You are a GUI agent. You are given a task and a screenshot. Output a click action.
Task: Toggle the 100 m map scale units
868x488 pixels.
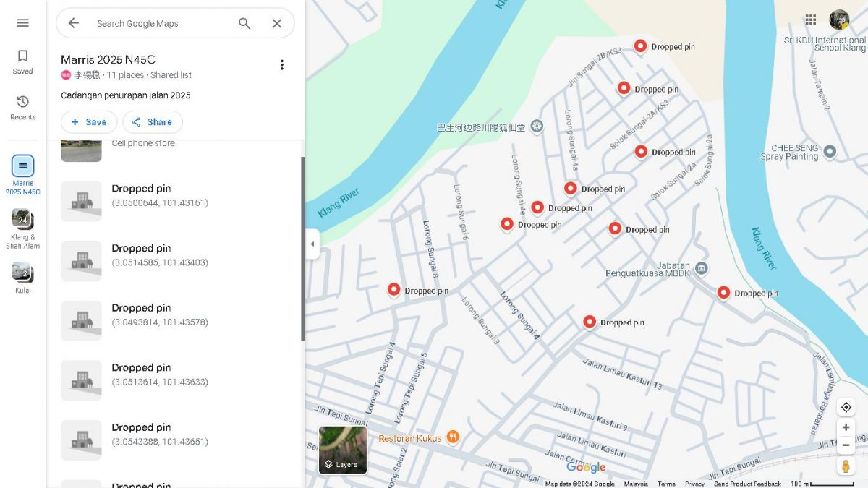(822, 484)
